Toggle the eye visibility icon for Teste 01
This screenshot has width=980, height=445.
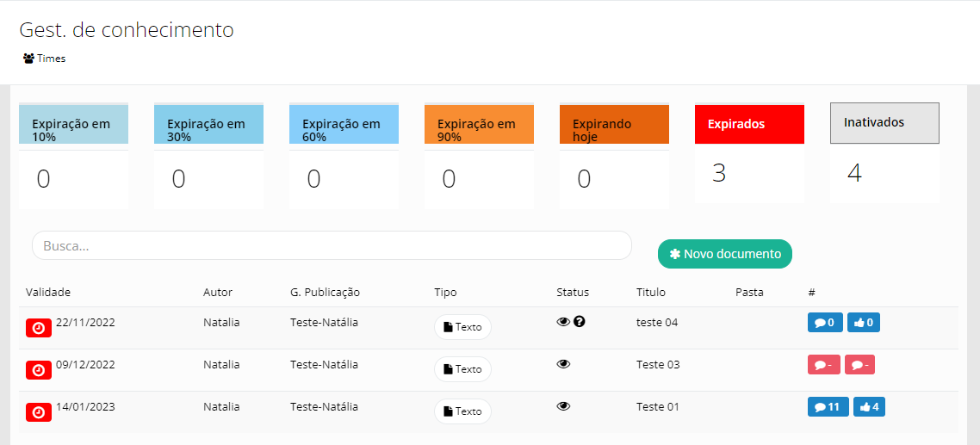tap(563, 406)
